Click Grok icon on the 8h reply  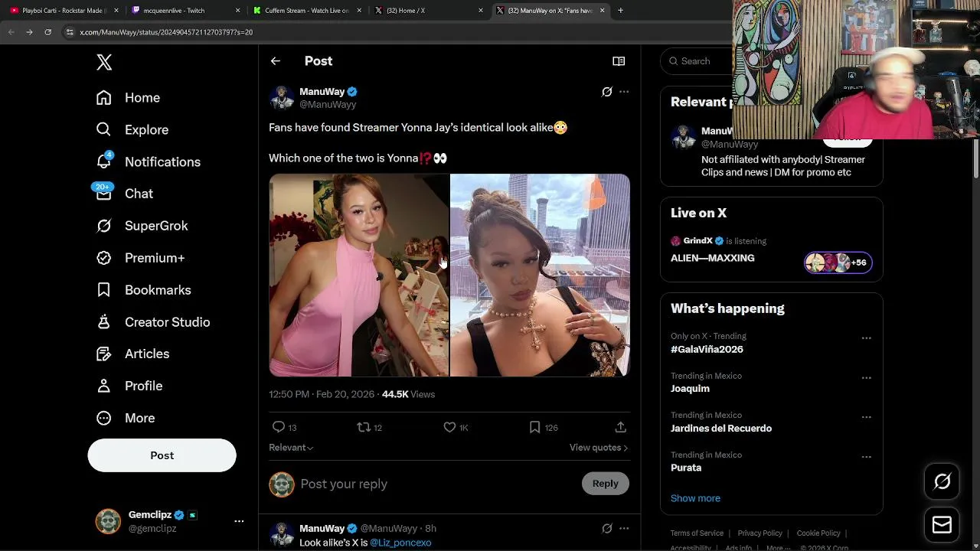point(606,528)
